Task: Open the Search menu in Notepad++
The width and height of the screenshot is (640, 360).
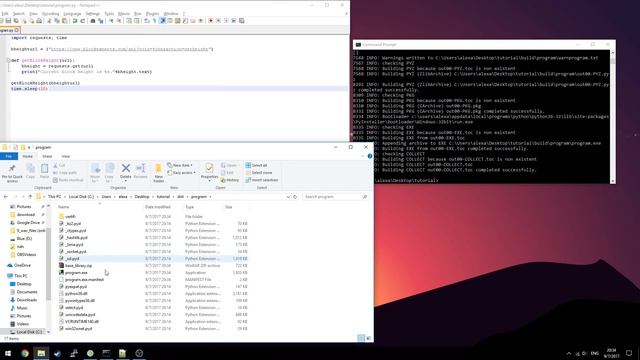Action: tap(19, 14)
